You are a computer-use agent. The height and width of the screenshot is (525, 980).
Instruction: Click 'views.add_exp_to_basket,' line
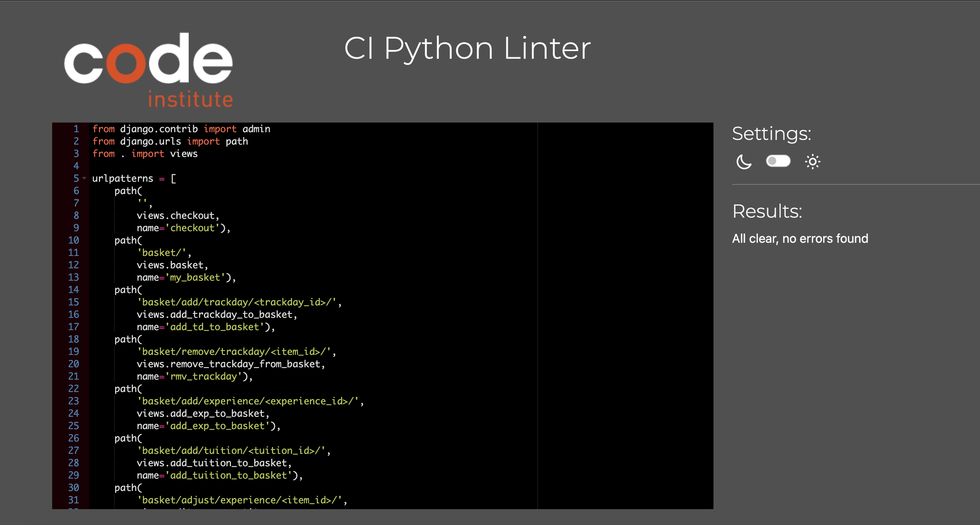pos(203,413)
